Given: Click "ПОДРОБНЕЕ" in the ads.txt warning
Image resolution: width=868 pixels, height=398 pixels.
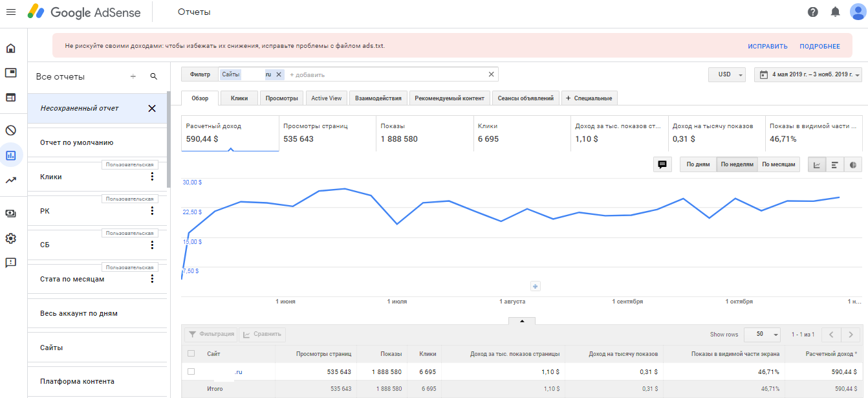Looking at the screenshot, I should pyautogui.click(x=819, y=47).
